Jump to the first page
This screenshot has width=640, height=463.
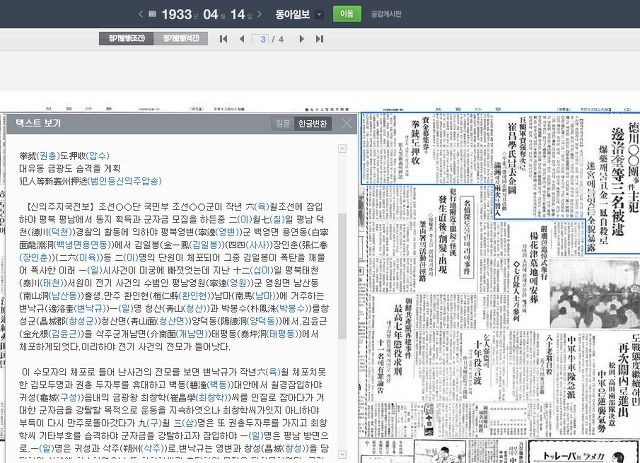pos(223,39)
